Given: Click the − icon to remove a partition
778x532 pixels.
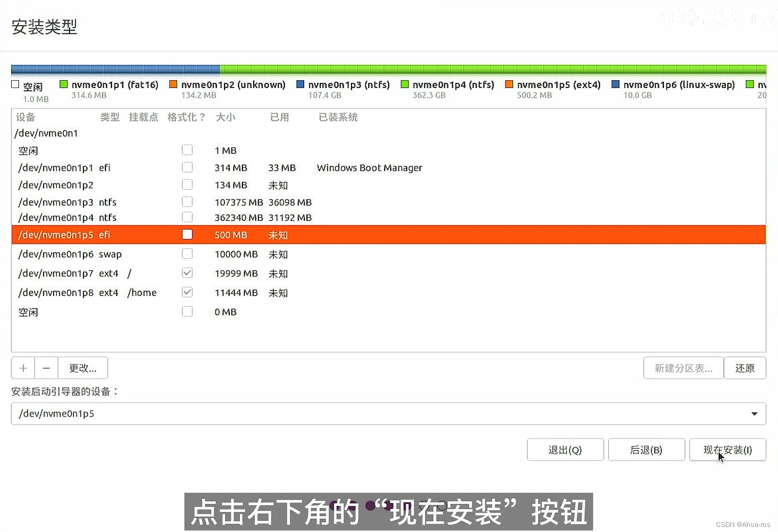Looking at the screenshot, I should 46,367.
